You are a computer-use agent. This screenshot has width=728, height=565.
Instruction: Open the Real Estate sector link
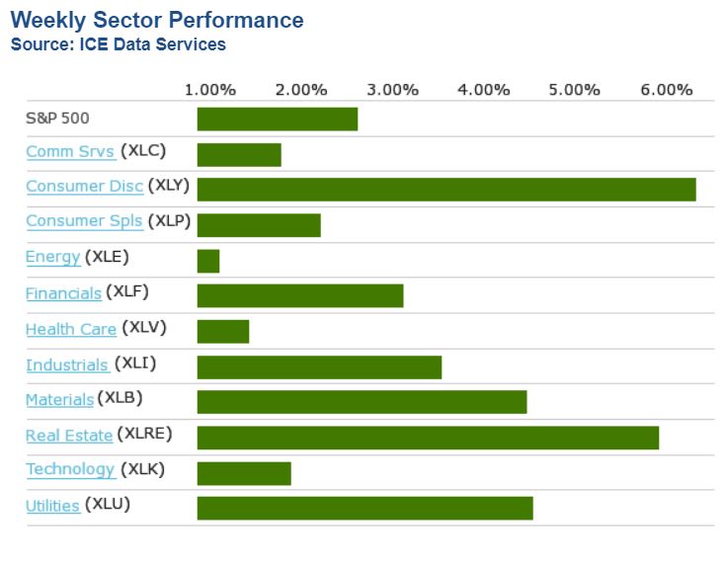(69, 436)
